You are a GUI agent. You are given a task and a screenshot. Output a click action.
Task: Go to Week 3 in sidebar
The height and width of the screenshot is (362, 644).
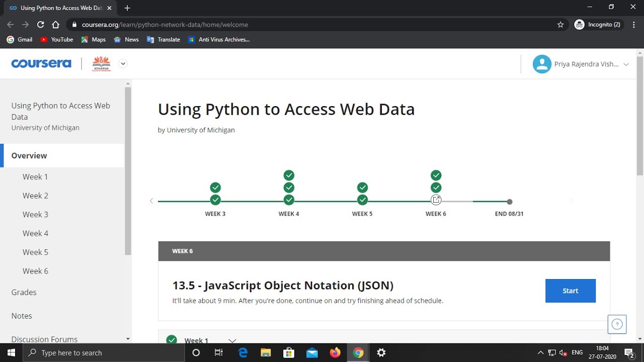35,214
